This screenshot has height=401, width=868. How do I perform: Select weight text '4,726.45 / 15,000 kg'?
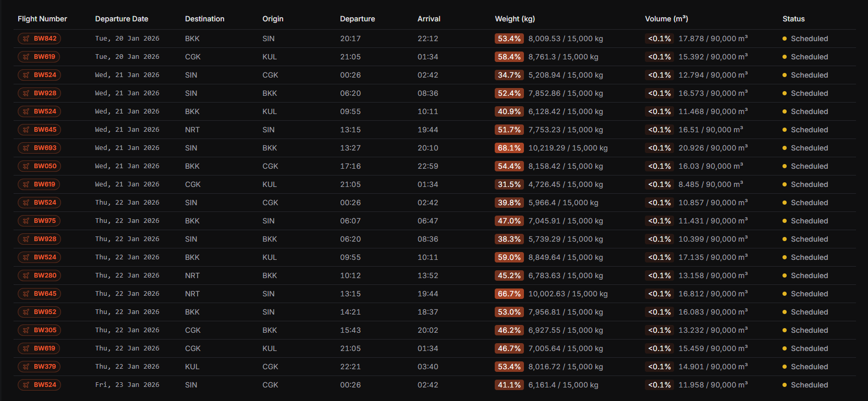[x=566, y=184]
